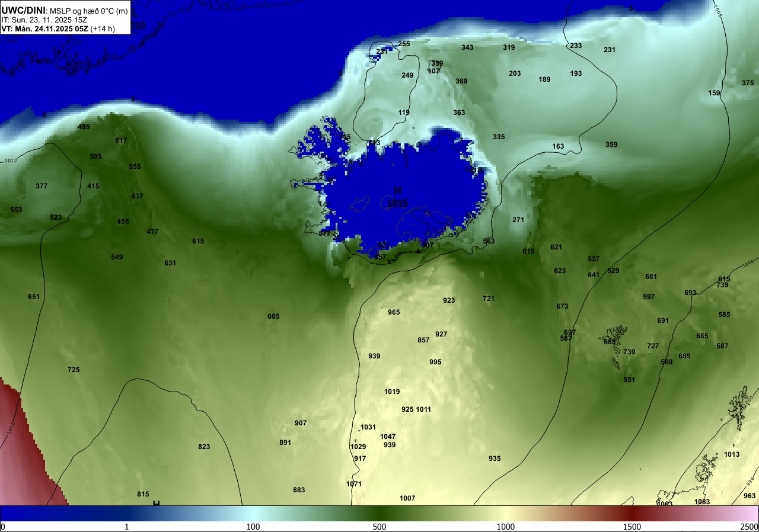The image size is (759, 532).
Task: Click the 1007 height value
Action: click(407, 498)
